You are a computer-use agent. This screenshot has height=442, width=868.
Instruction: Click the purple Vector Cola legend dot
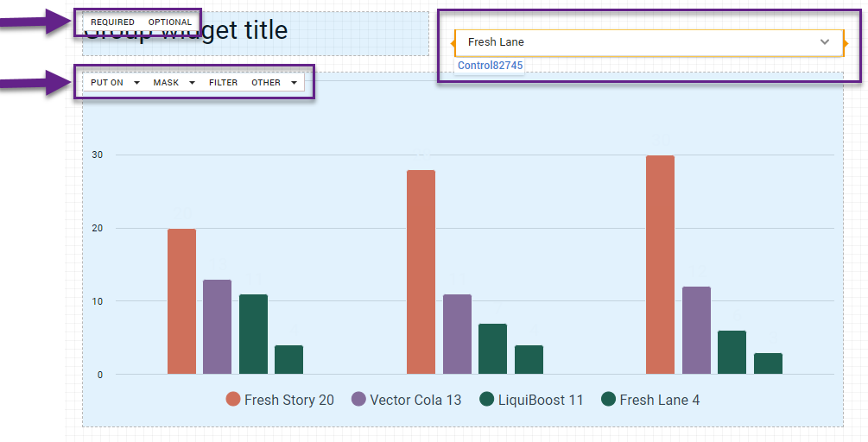click(x=359, y=399)
